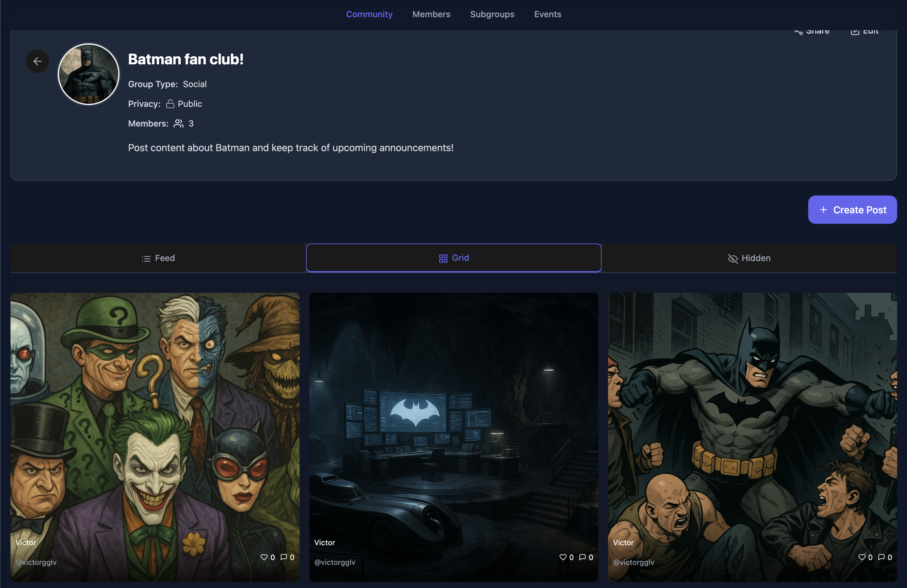Click Victor's name on the Batman fight post
This screenshot has width=907, height=588.
tap(623, 542)
